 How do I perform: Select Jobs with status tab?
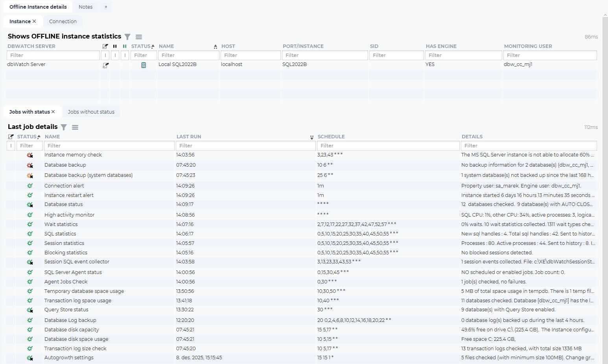pos(29,112)
